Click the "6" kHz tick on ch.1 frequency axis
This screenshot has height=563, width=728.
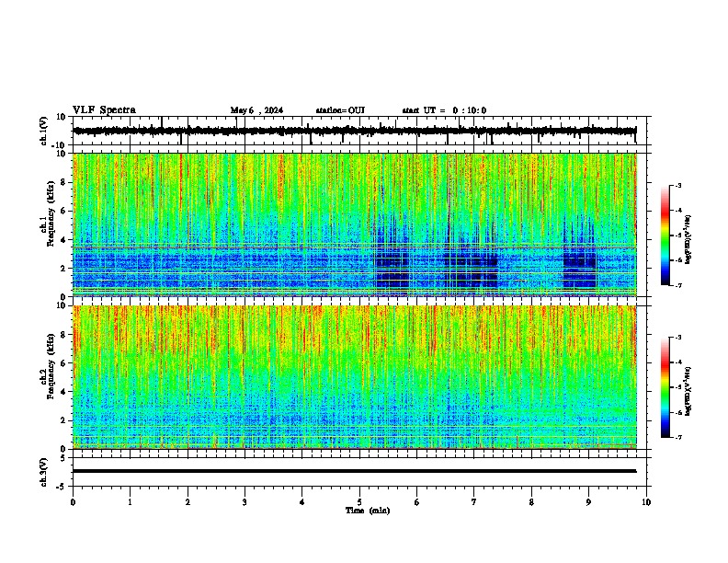63,211
